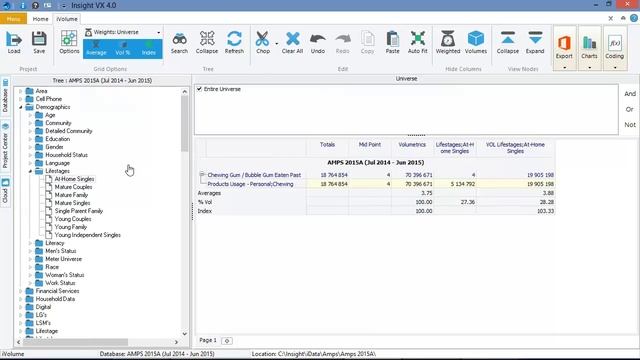Open the Export office icon

point(564,43)
